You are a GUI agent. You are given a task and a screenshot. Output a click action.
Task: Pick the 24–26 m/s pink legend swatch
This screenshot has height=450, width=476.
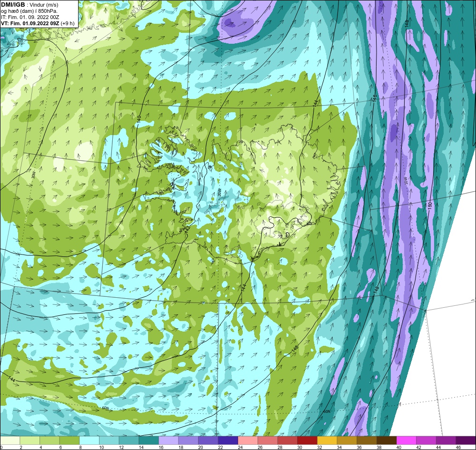point(248,440)
